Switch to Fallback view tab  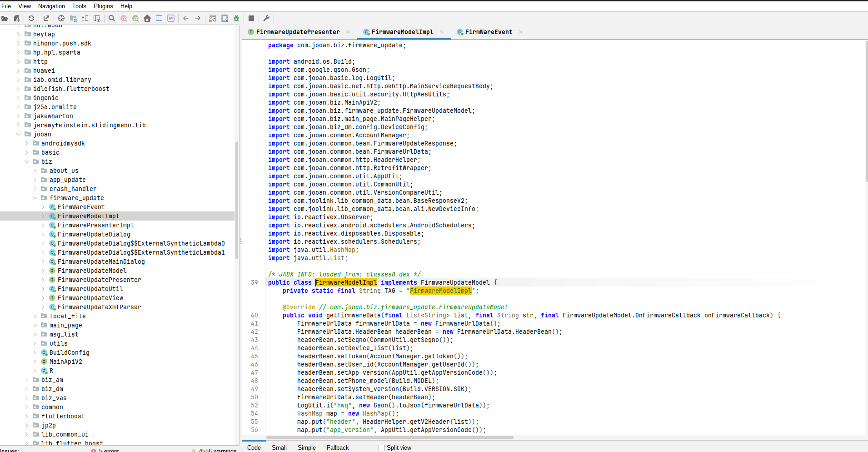coord(338,447)
